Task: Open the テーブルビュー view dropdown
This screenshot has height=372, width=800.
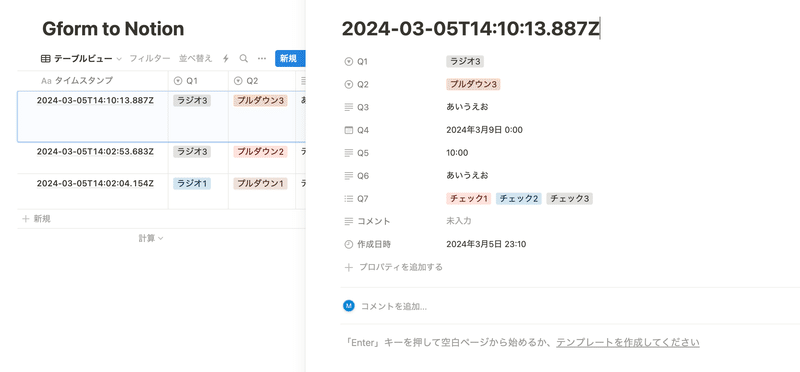Action: point(81,59)
